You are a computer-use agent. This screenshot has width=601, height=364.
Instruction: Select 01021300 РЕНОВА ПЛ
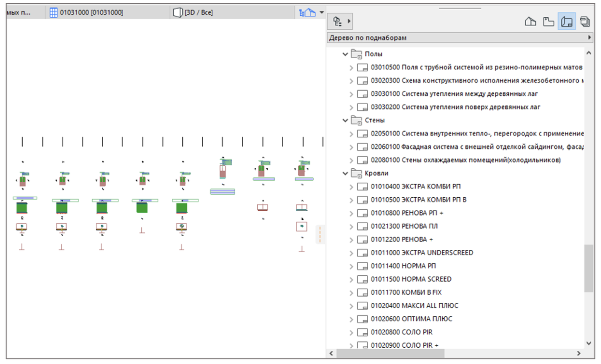pos(404,226)
